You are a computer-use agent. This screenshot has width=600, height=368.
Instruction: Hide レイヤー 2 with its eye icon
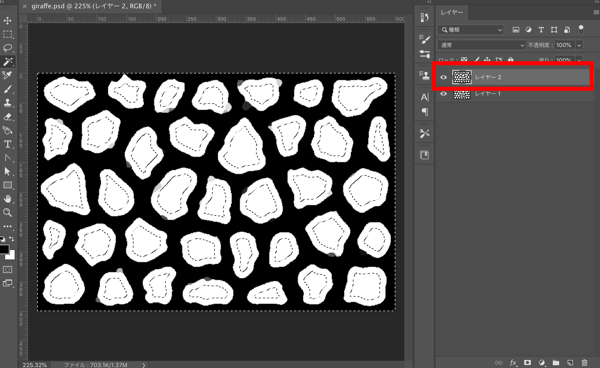[x=443, y=77]
